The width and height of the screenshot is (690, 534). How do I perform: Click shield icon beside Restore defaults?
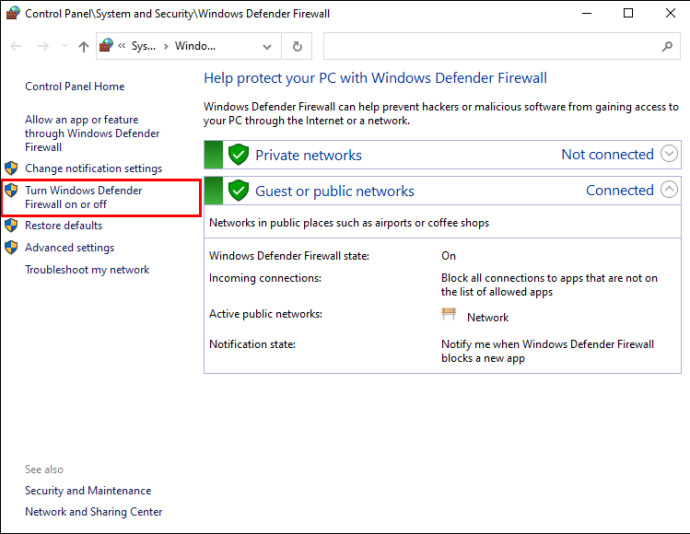point(11,225)
